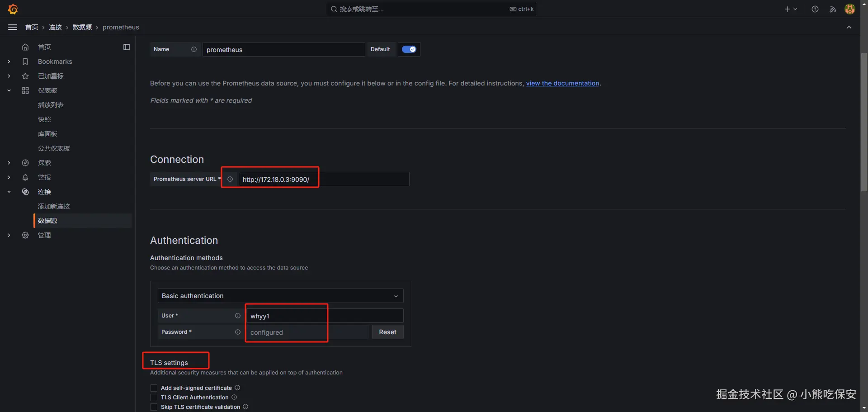868x412 pixels.
Task: Click the dashboards grid icon
Action: click(25, 90)
